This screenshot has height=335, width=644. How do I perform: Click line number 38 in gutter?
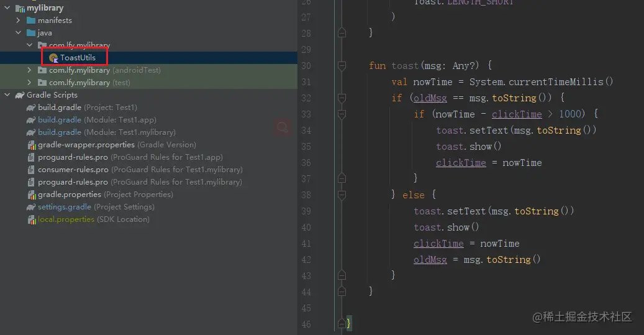(x=306, y=195)
